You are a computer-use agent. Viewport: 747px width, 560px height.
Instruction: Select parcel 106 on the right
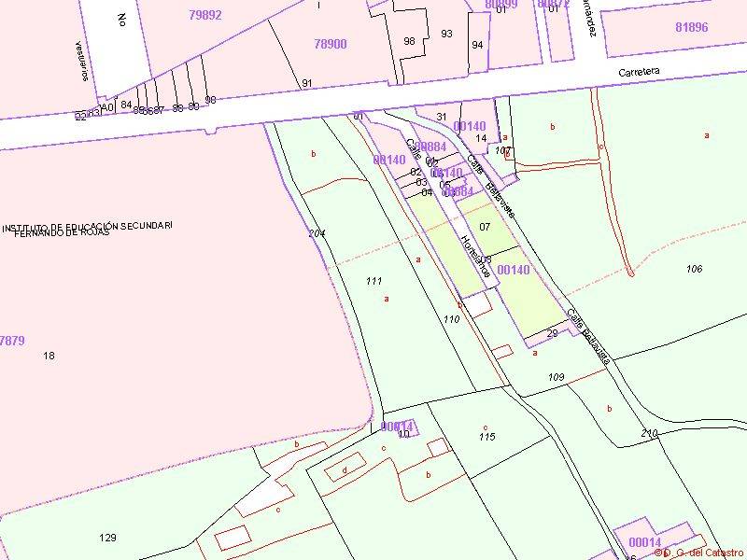click(694, 269)
